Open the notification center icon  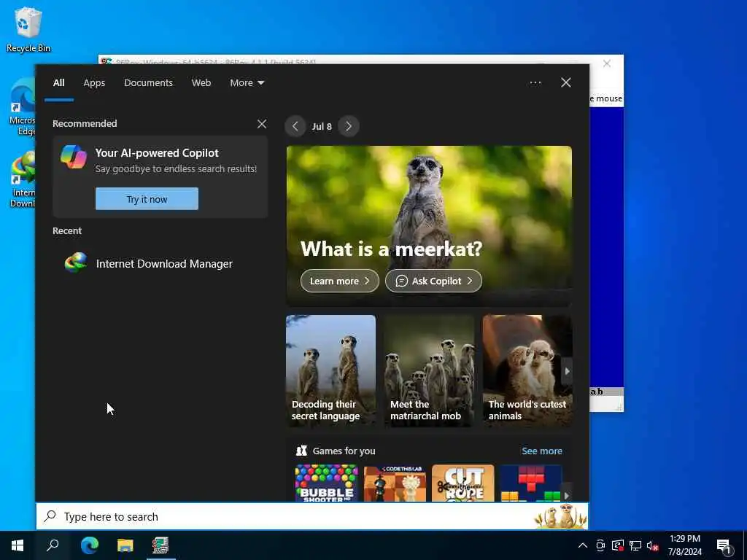(x=724, y=545)
